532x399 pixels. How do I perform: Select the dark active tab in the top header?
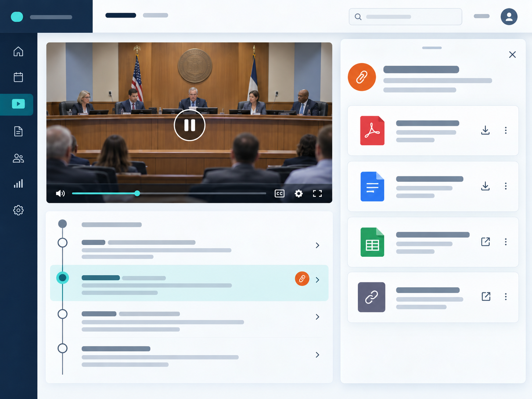pyautogui.click(x=121, y=15)
